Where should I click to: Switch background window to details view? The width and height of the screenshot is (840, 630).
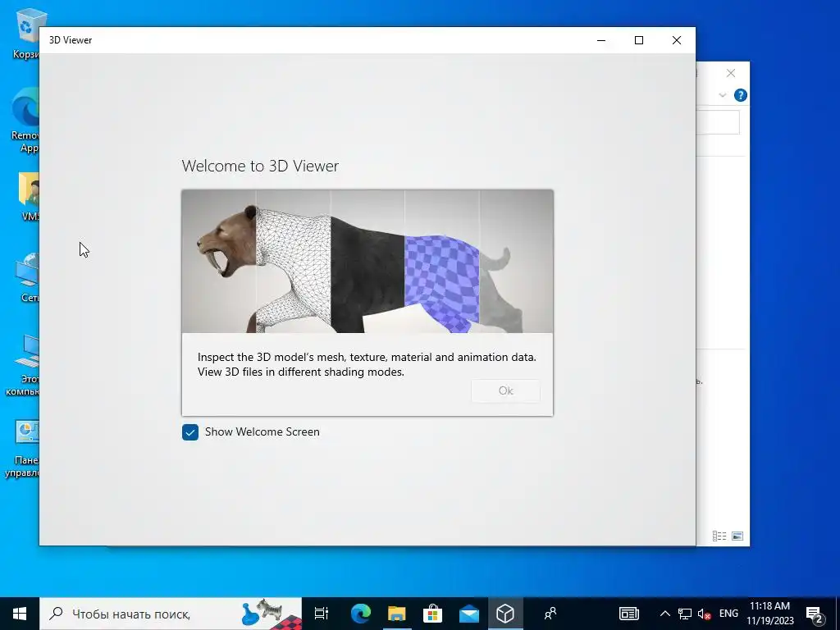719,536
